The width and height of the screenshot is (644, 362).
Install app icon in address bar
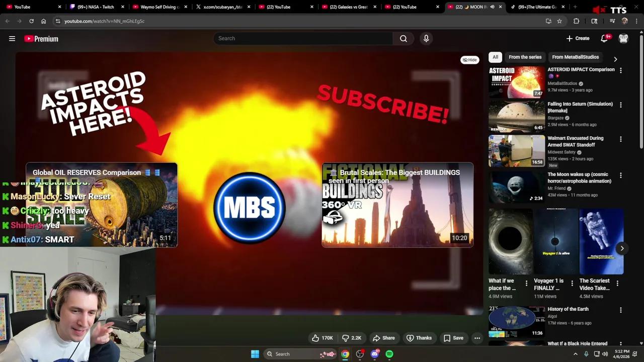[x=548, y=21]
